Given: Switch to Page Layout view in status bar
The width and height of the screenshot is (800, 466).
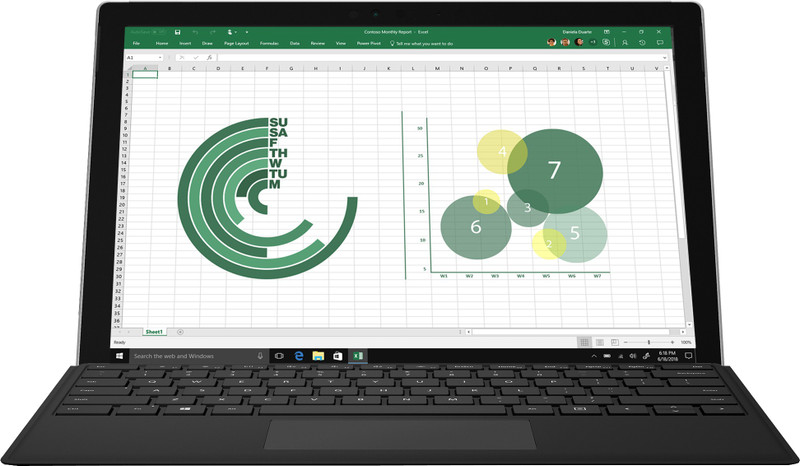Looking at the screenshot, I should click(598, 342).
